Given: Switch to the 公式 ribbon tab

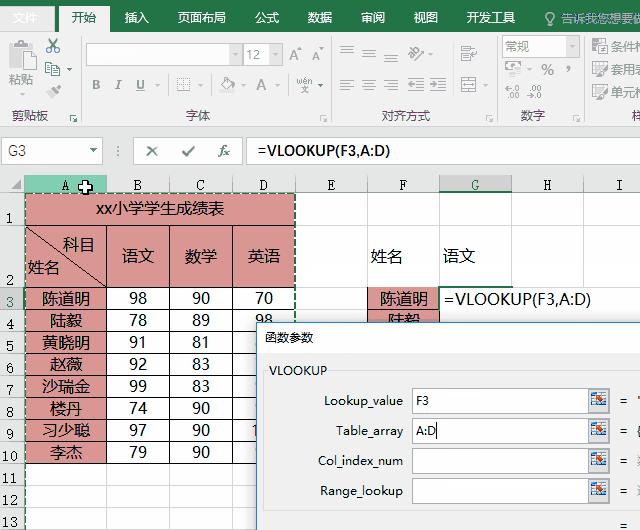Looking at the screenshot, I should [267, 18].
